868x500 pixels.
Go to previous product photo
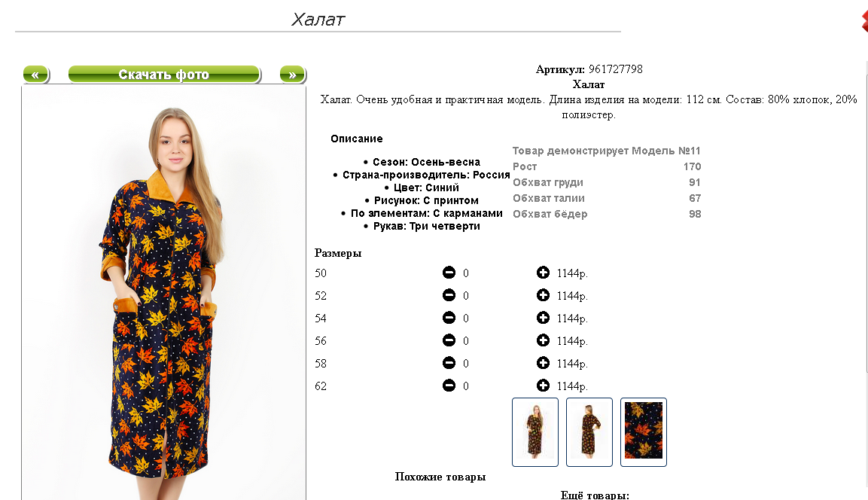pos(36,75)
